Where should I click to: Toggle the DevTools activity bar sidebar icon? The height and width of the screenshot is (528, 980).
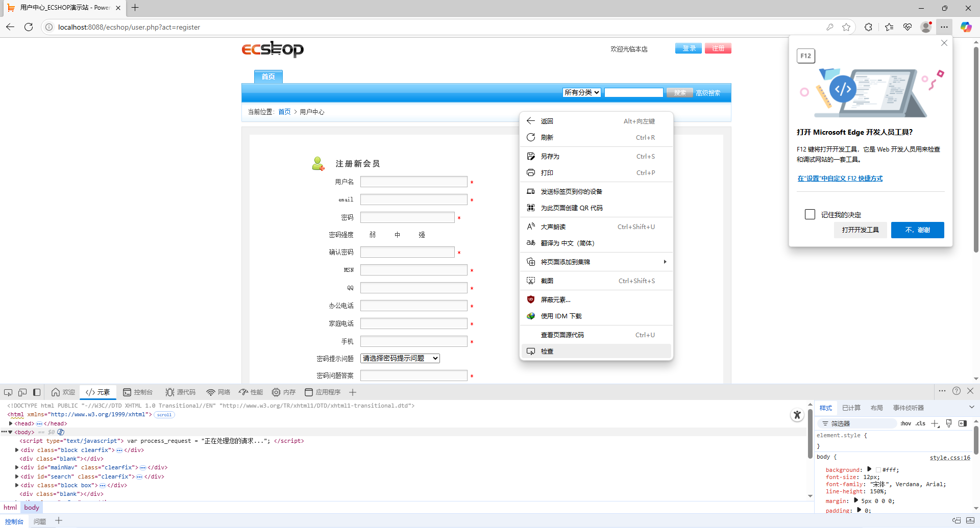click(37, 392)
